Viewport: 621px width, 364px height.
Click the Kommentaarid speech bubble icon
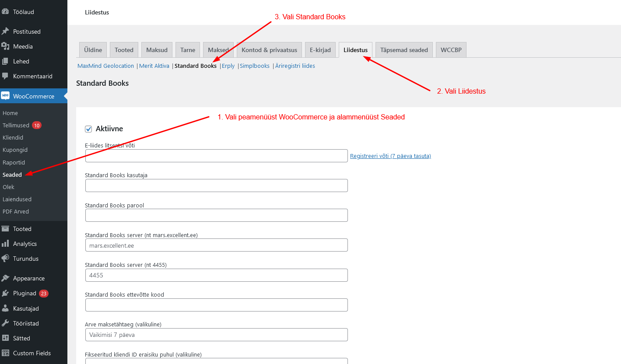[5, 76]
